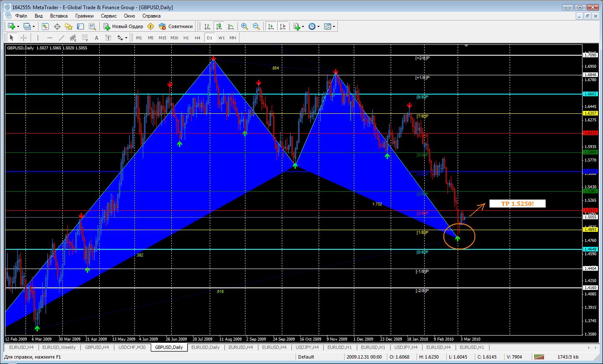Switch chart to Bar Chart mode
The height and width of the screenshot is (364, 603).
[207, 26]
